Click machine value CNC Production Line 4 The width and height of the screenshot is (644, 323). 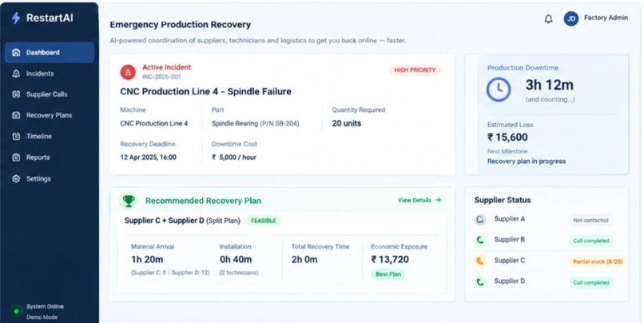pyautogui.click(x=154, y=123)
